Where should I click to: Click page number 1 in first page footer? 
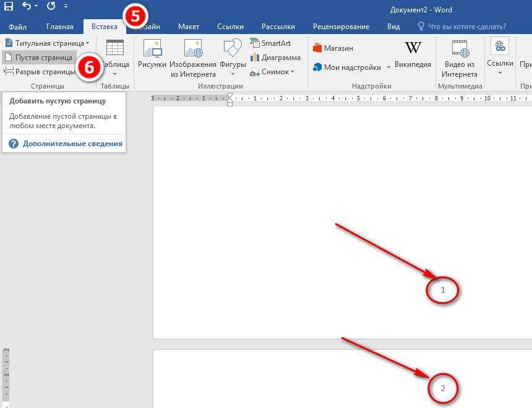point(442,290)
